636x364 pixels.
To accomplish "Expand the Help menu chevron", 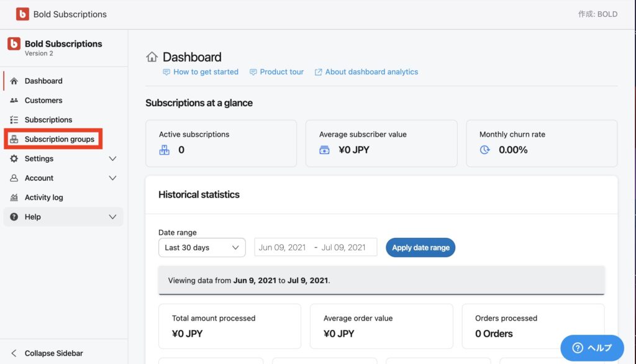I will click(113, 217).
